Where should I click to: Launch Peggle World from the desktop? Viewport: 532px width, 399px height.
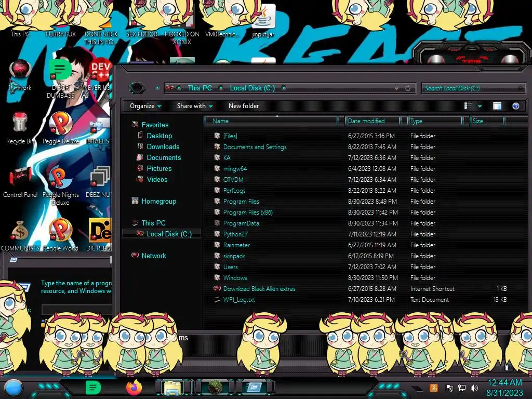click(60, 236)
